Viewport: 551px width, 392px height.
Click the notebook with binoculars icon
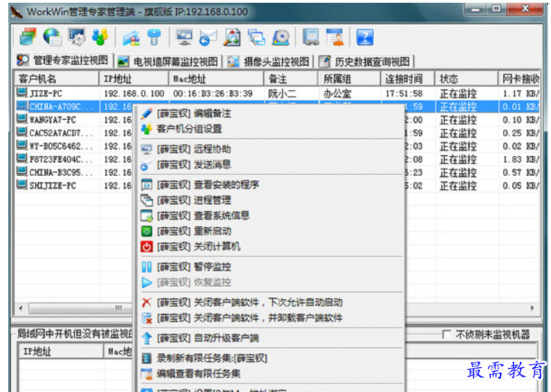(311, 37)
